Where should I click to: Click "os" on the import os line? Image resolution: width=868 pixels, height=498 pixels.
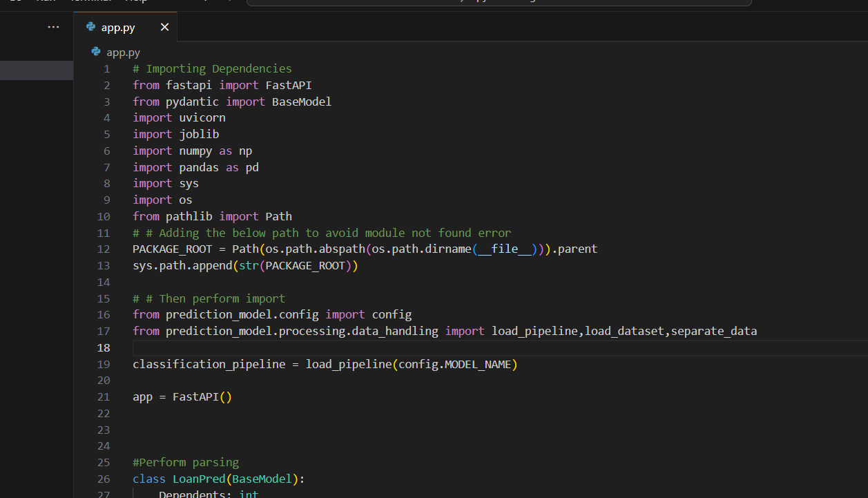pos(186,200)
